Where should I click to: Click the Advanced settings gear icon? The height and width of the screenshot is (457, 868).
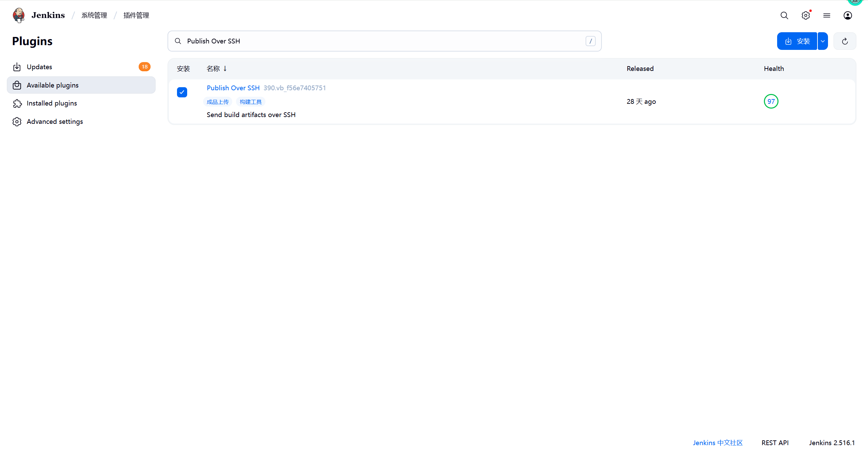coord(17,121)
